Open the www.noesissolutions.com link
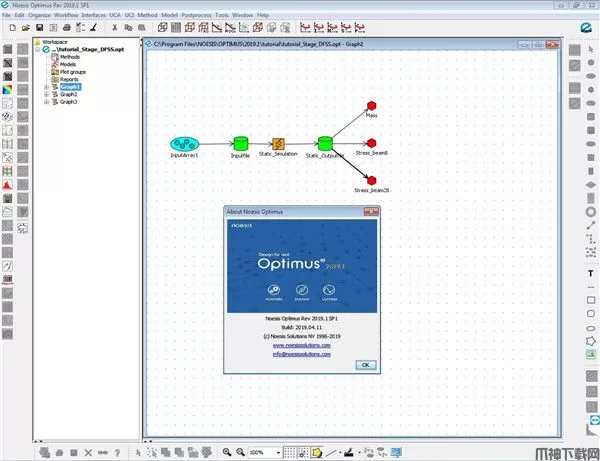This screenshot has height=461, width=600. click(299, 345)
